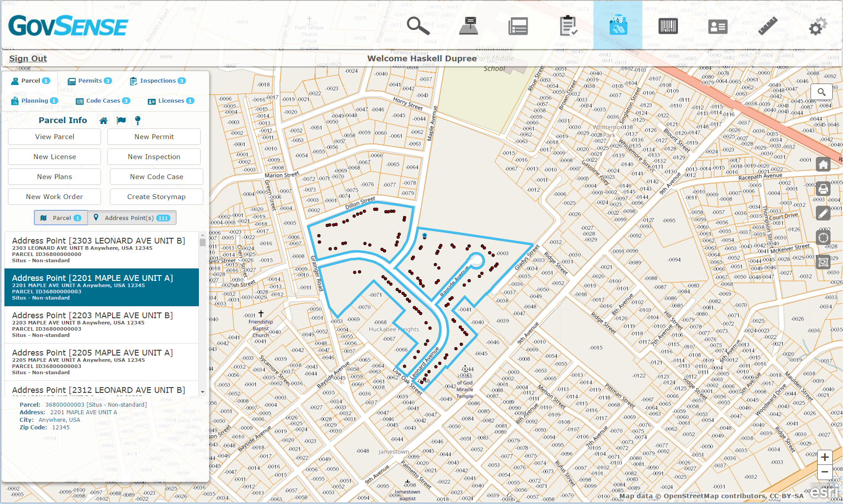Click the inspections clipboard icon in the toolbar
843x504 pixels.
(568, 25)
